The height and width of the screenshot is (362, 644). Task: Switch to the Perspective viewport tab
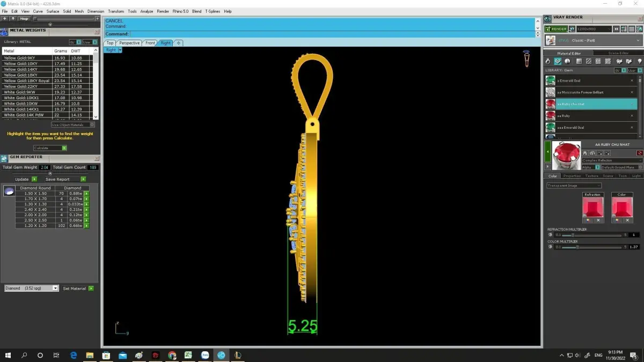pyautogui.click(x=129, y=43)
